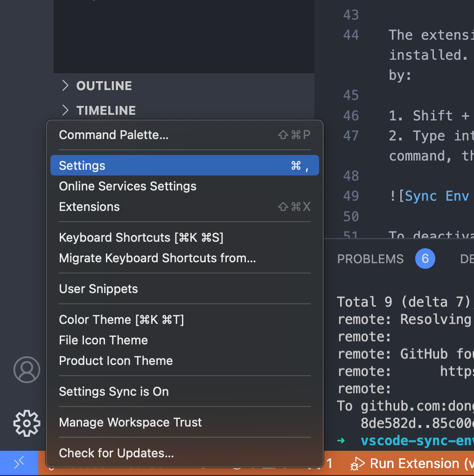Viewport: 474px width, 476px height.
Task: Choose Keyboard Shortcuts menu item
Action: 184,238
